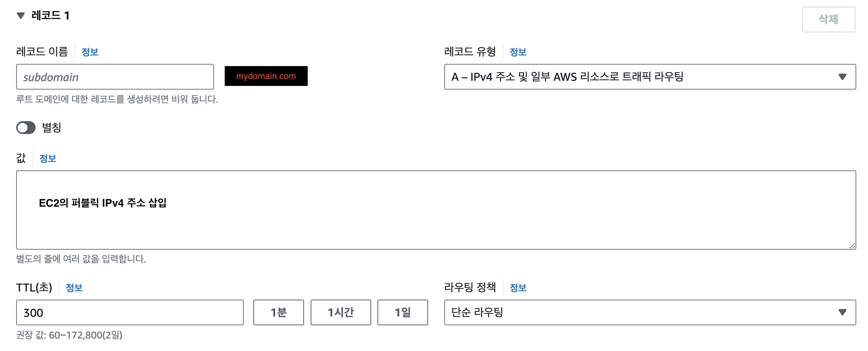Click 정보 link next to 값
Viewport: 868px width, 351px height.
[x=48, y=158]
